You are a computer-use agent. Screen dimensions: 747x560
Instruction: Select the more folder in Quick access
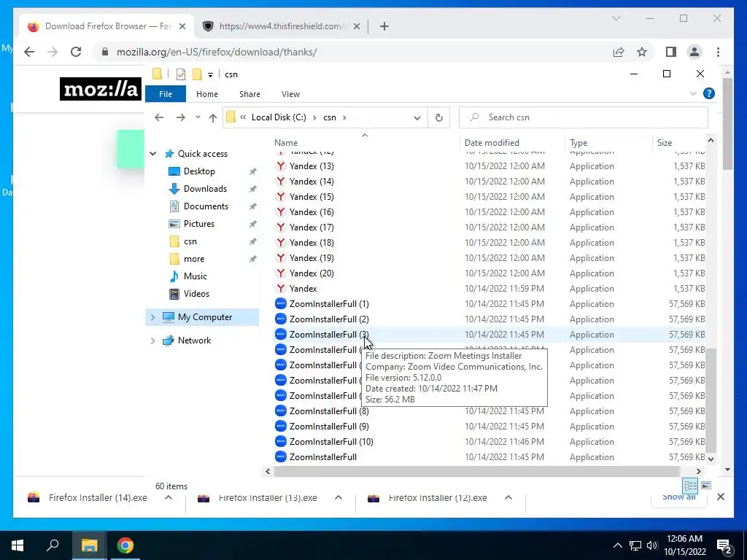[x=194, y=259]
